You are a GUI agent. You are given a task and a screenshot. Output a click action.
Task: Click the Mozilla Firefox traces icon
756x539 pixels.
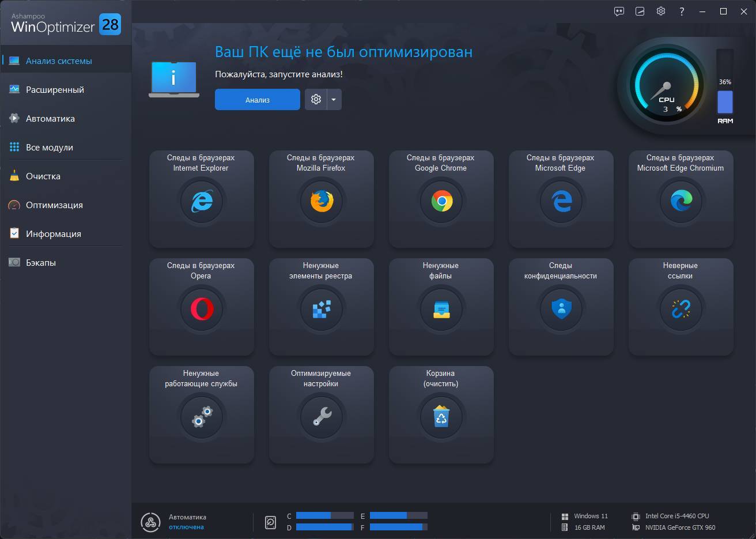(x=322, y=201)
